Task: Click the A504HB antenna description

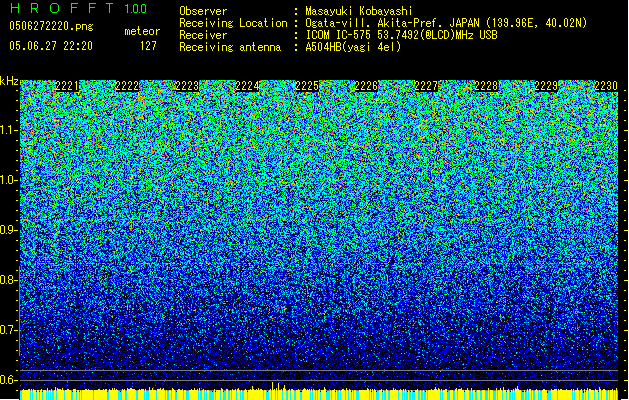Action: tap(353, 47)
